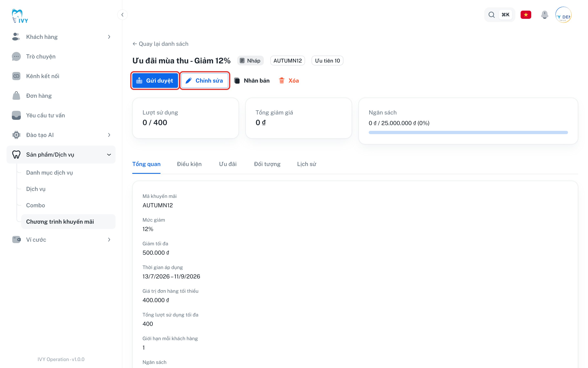Click the AUTUMN12 code badge
The image size is (588, 368).
[287, 61]
